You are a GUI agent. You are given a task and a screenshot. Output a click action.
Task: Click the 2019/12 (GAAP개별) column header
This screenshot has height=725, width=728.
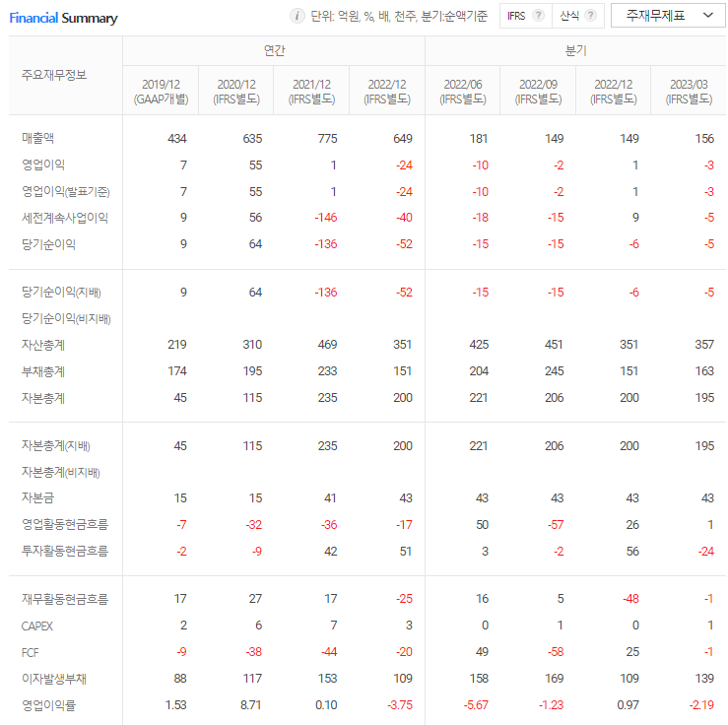click(x=161, y=92)
